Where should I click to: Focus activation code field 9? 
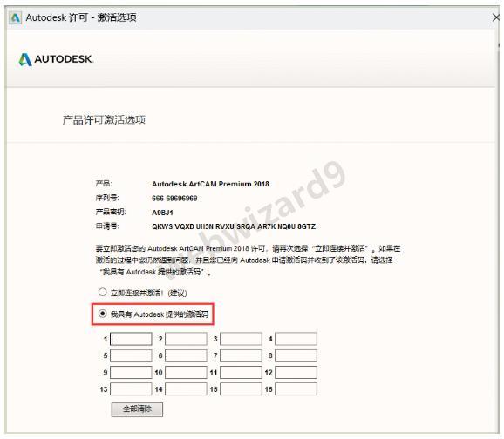(131, 373)
